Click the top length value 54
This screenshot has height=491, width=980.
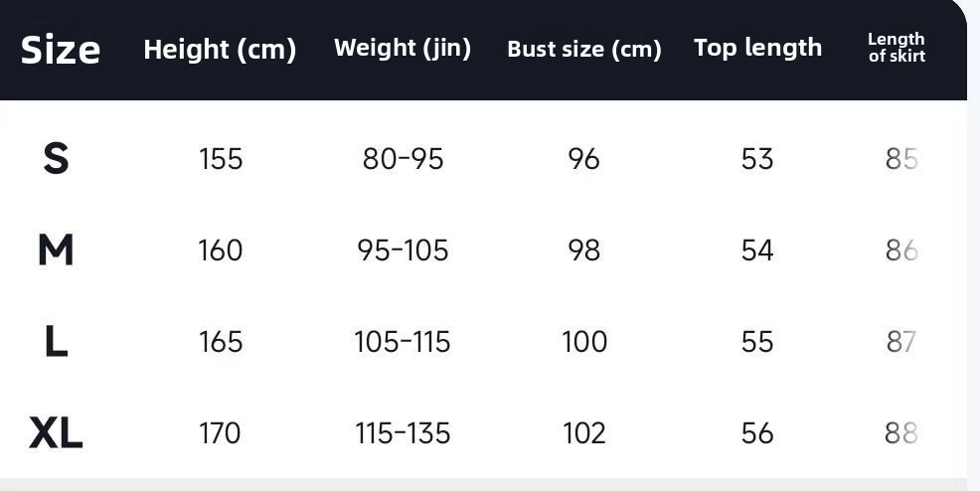click(x=757, y=250)
